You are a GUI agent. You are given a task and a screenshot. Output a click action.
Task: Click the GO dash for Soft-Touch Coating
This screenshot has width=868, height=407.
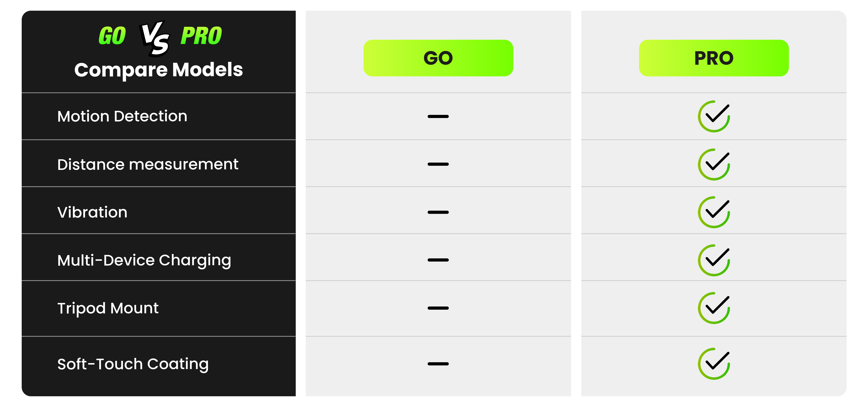pos(438,364)
